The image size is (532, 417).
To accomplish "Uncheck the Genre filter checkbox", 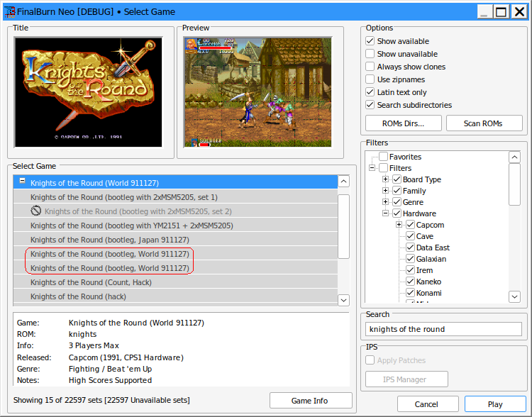I will coord(397,202).
